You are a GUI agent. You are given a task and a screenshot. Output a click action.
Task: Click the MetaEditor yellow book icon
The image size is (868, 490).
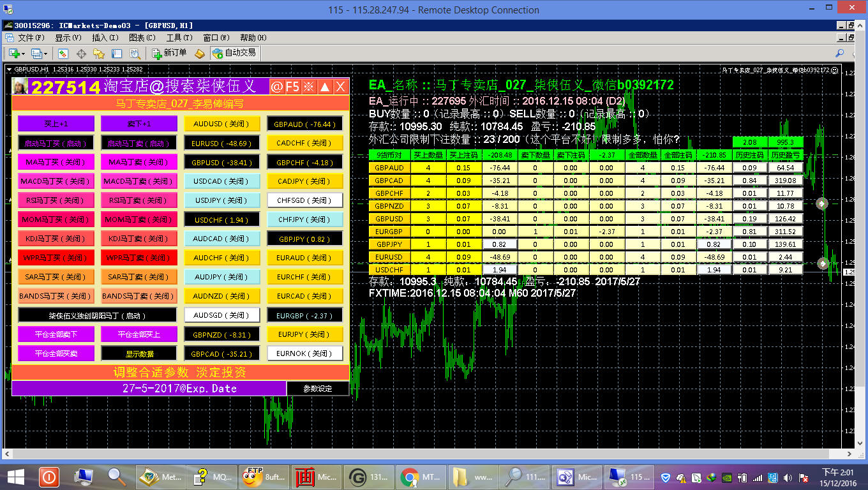click(200, 54)
